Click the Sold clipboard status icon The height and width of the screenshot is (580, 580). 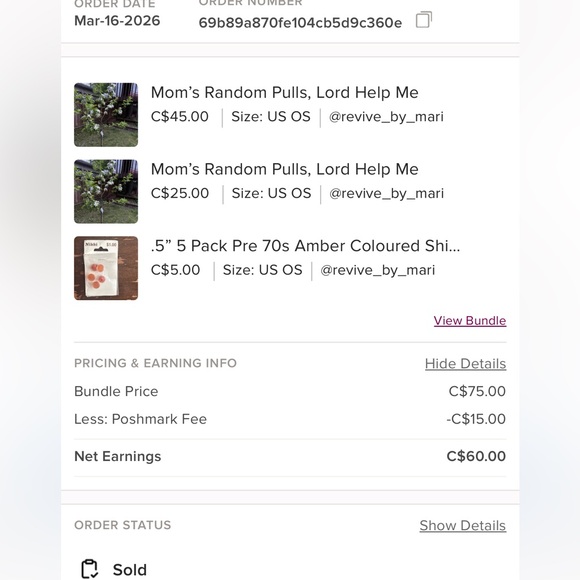click(x=89, y=569)
